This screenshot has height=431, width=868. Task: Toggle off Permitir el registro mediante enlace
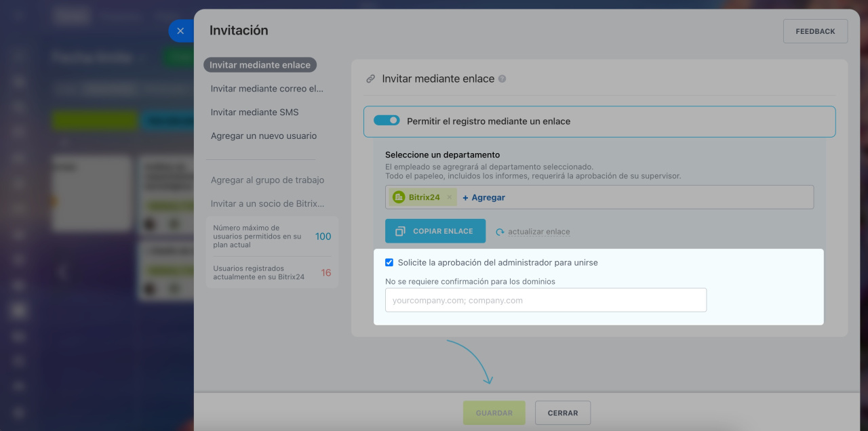[x=387, y=121]
